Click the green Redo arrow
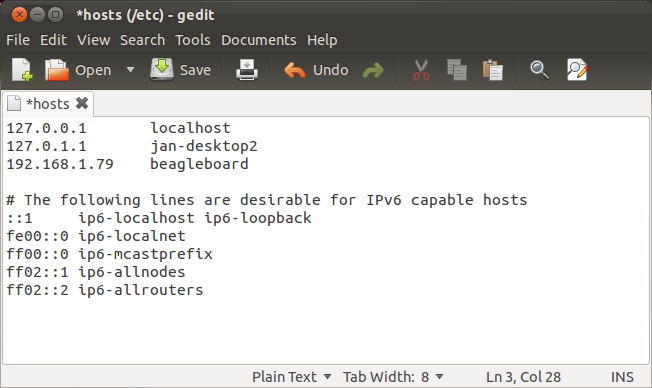The height and width of the screenshot is (388, 652). 373,70
